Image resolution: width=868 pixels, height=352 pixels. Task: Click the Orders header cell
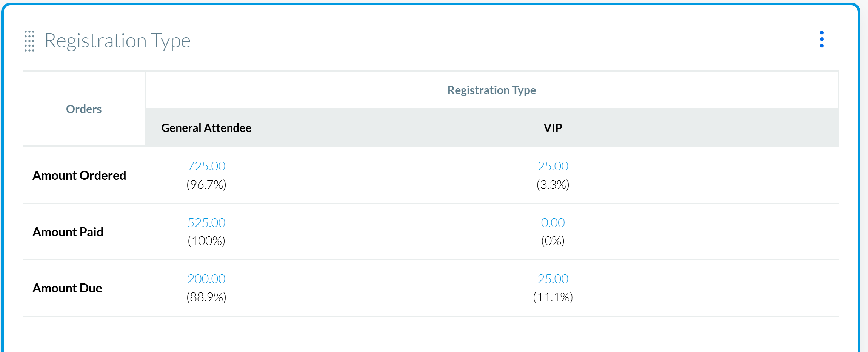coord(84,109)
